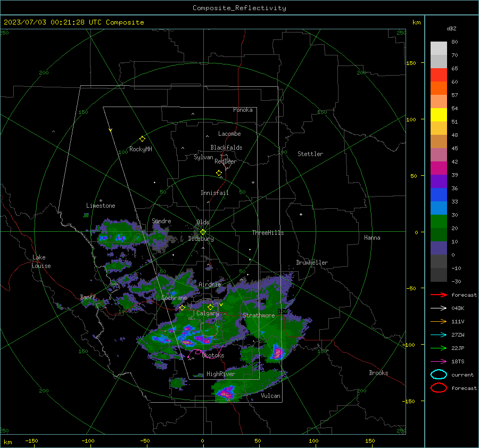The image size is (479, 448).
Task: Pick the 80 dBZ light gray swatch
Action: (439, 48)
